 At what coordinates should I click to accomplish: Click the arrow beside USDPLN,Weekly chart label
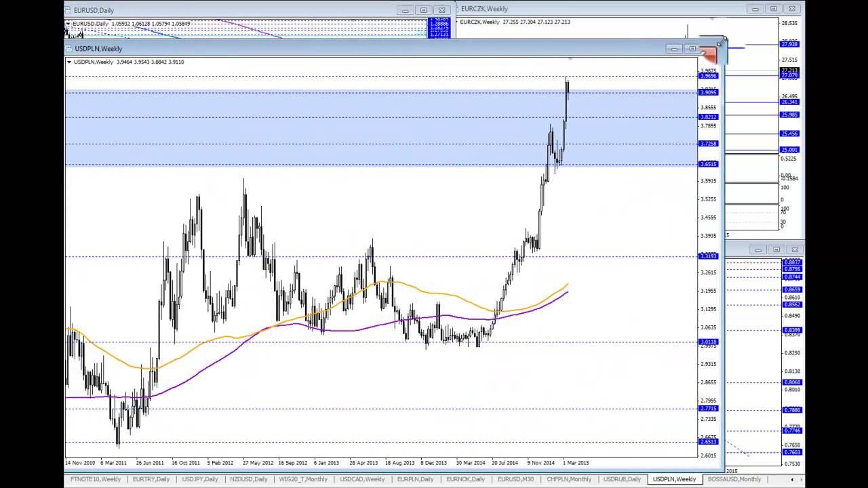pos(69,62)
